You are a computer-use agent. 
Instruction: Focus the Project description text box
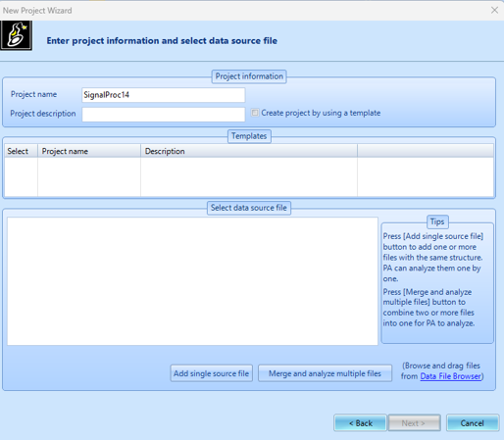tap(164, 115)
